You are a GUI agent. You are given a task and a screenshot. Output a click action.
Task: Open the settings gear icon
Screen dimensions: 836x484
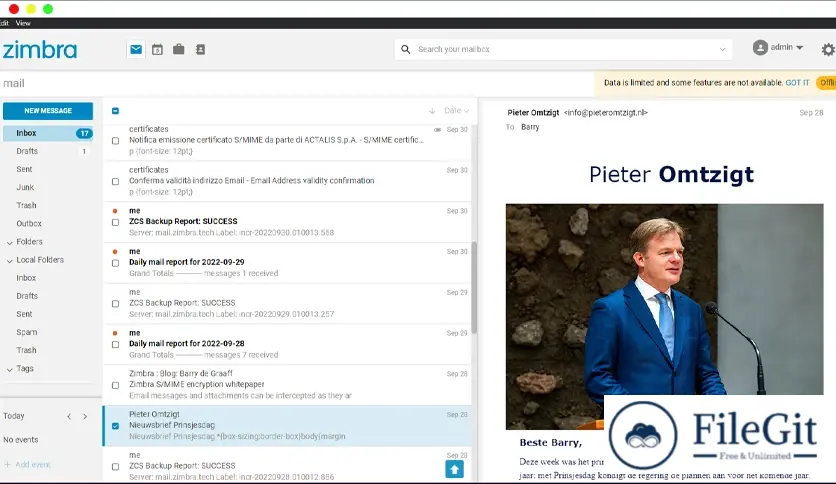pyautogui.click(x=828, y=50)
